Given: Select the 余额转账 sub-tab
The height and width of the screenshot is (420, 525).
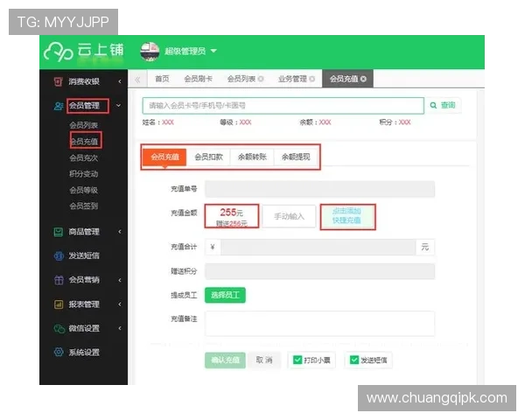Looking at the screenshot, I should point(252,157).
